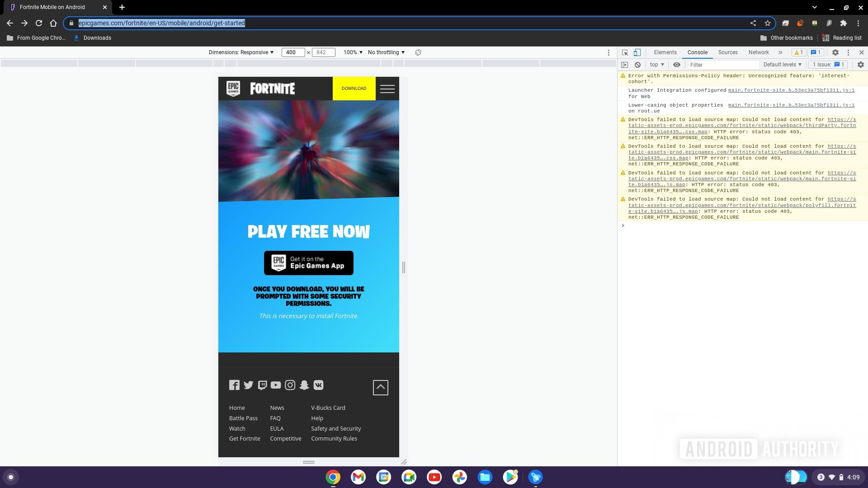Image resolution: width=868 pixels, height=488 pixels.
Task: Toggle the device toolbar icon
Action: pyautogui.click(x=637, y=52)
